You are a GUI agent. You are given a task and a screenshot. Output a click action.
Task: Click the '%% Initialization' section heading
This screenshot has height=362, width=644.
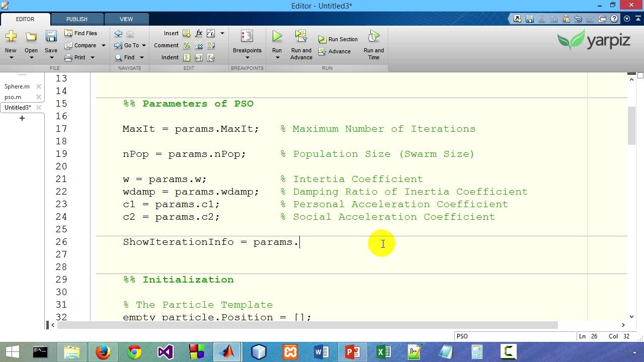(178, 280)
